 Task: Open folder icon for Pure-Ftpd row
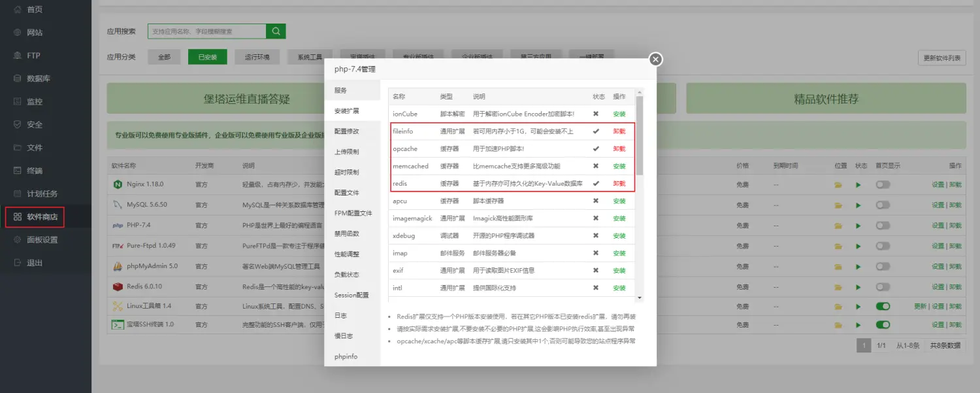click(x=838, y=247)
